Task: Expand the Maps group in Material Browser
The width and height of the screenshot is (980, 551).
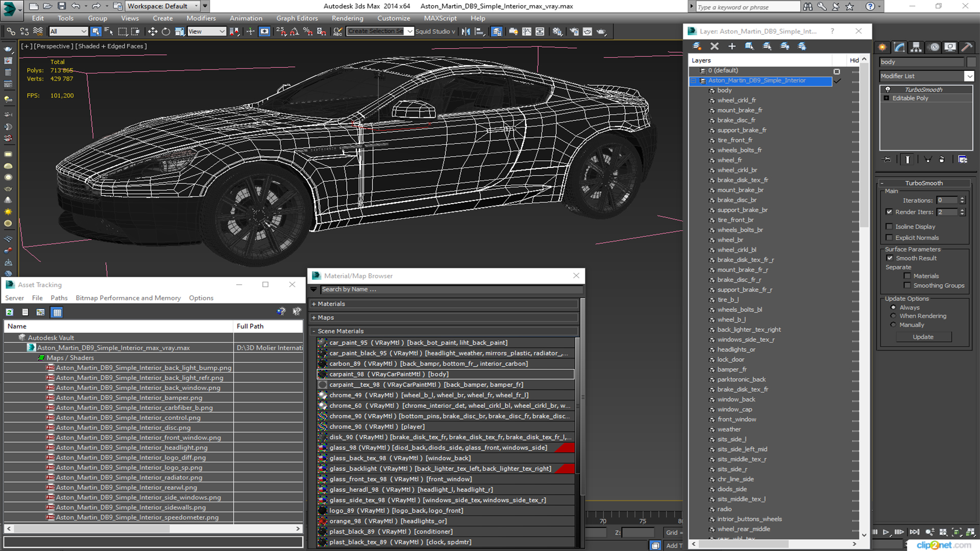Action: tap(314, 317)
